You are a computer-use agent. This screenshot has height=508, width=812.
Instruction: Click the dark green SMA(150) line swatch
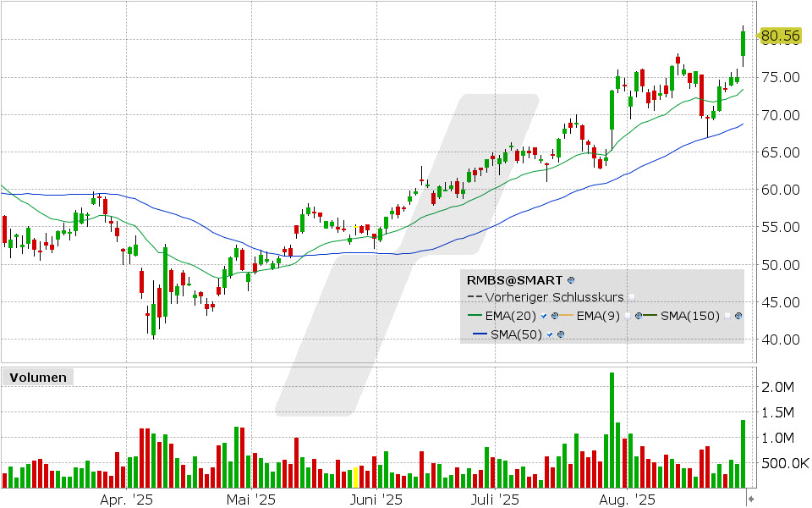[x=650, y=315]
